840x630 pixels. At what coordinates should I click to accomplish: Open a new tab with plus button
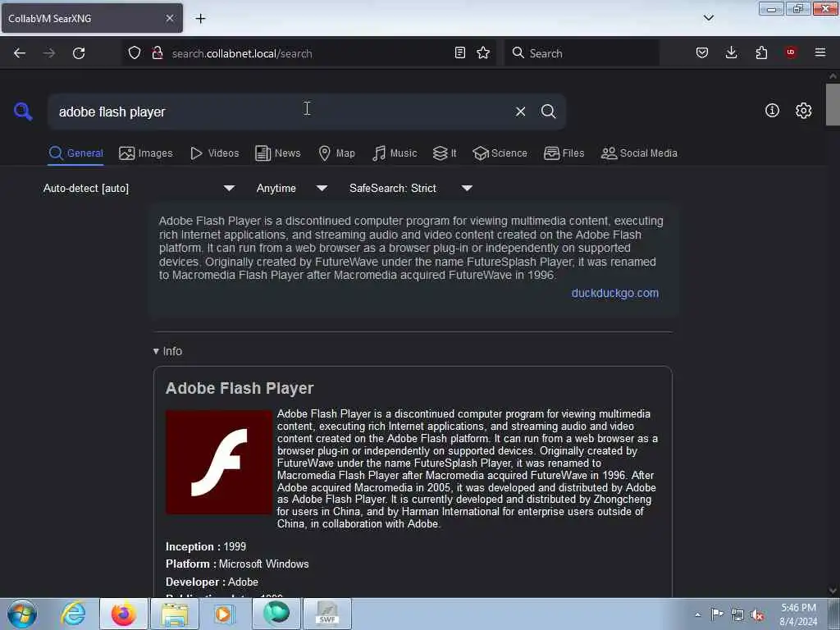(200, 19)
